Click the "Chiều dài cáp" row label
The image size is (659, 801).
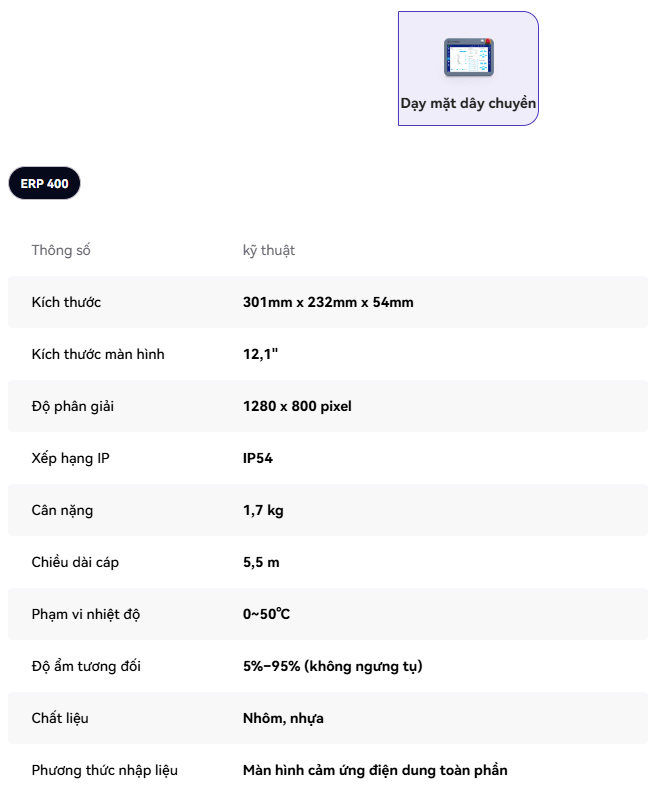pyautogui.click(x=75, y=562)
